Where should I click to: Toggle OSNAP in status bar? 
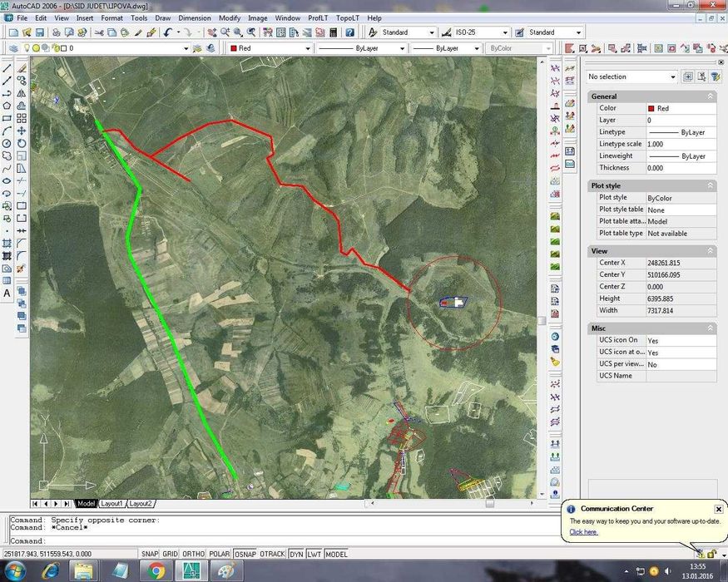click(x=245, y=554)
